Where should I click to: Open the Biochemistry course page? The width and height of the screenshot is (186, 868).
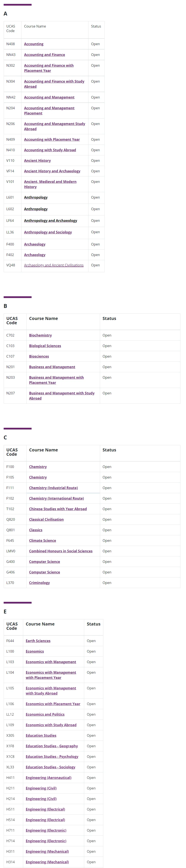[x=40, y=335]
